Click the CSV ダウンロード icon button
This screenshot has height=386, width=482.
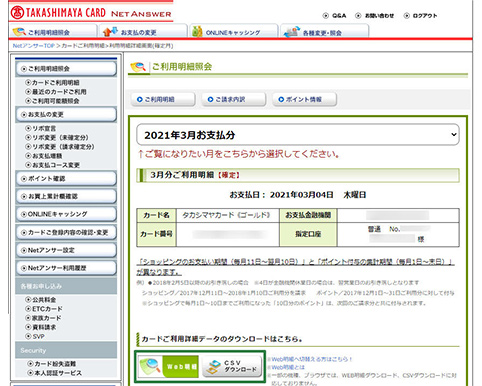pyautogui.click(x=232, y=367)
